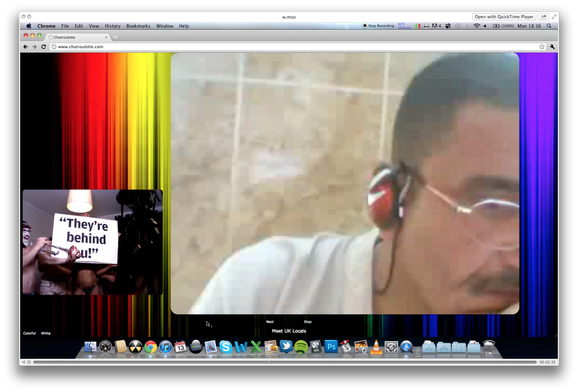Select the Chatroulette browser tab

click(x=78, y=37)
